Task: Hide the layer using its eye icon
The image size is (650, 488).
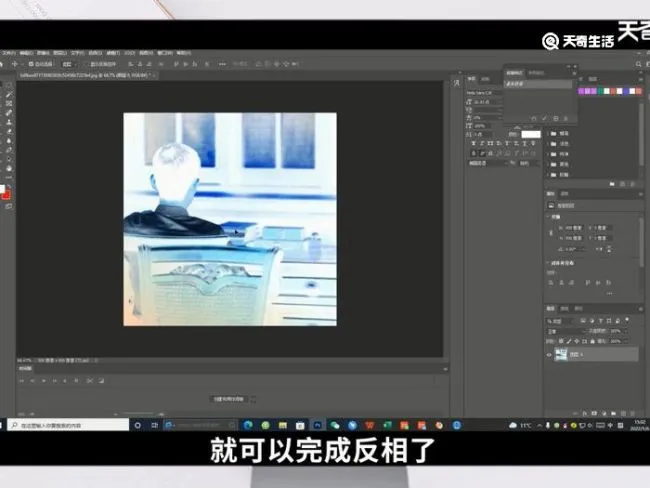Action: click(549, 355)
